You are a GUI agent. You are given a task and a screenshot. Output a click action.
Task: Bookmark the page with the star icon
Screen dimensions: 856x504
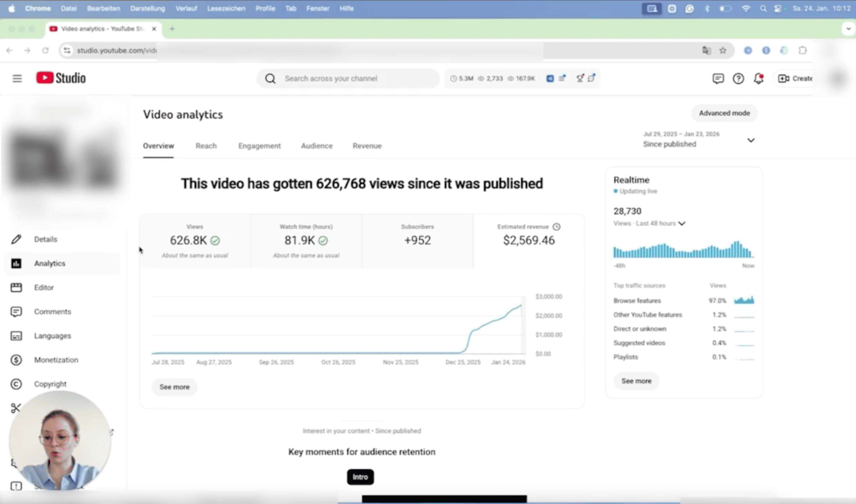(x=723, y=51)
